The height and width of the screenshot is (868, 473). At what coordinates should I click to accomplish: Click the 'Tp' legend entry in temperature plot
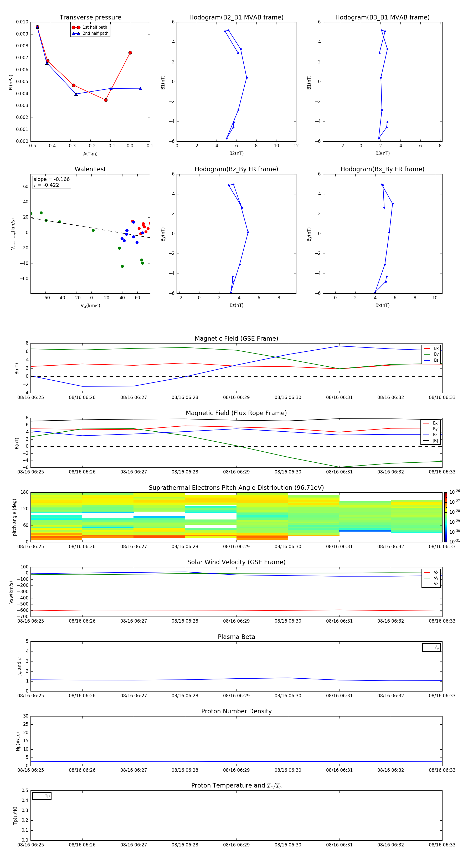pos(42,796)
